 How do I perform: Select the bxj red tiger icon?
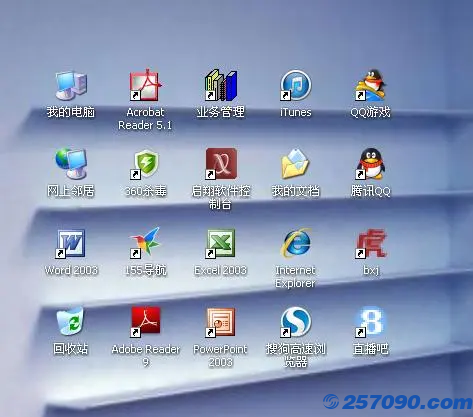pos(370,243)
